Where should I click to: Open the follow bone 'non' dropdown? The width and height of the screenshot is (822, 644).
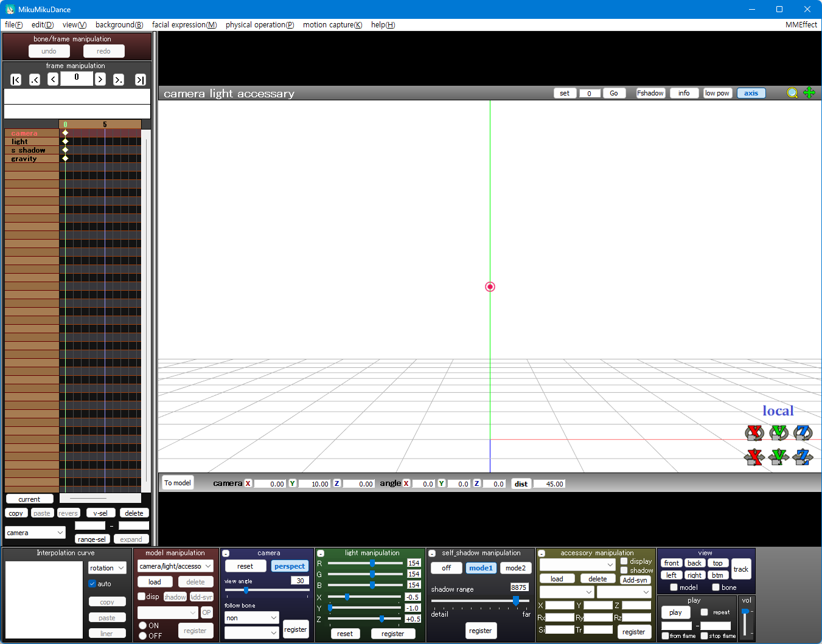pyautogui.click(x=251, y=617)
